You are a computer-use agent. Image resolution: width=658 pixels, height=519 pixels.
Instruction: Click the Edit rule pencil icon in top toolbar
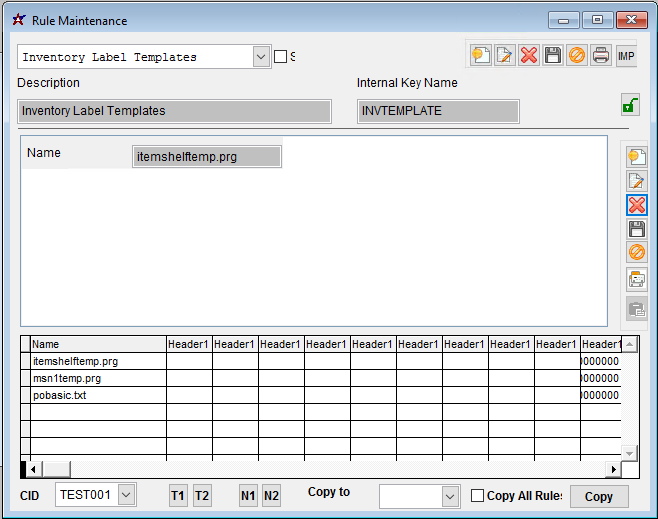(x=505, y=56)
